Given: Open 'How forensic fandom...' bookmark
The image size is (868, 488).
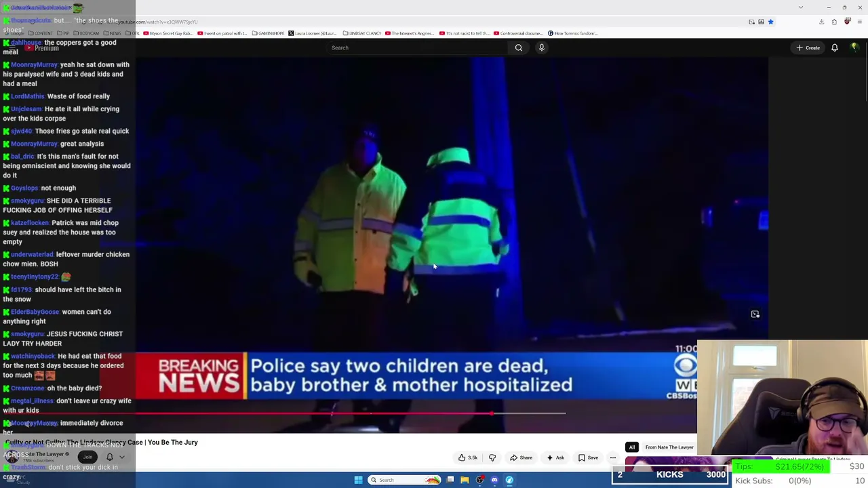Looking at the screenshot, I should click(573, 33).
